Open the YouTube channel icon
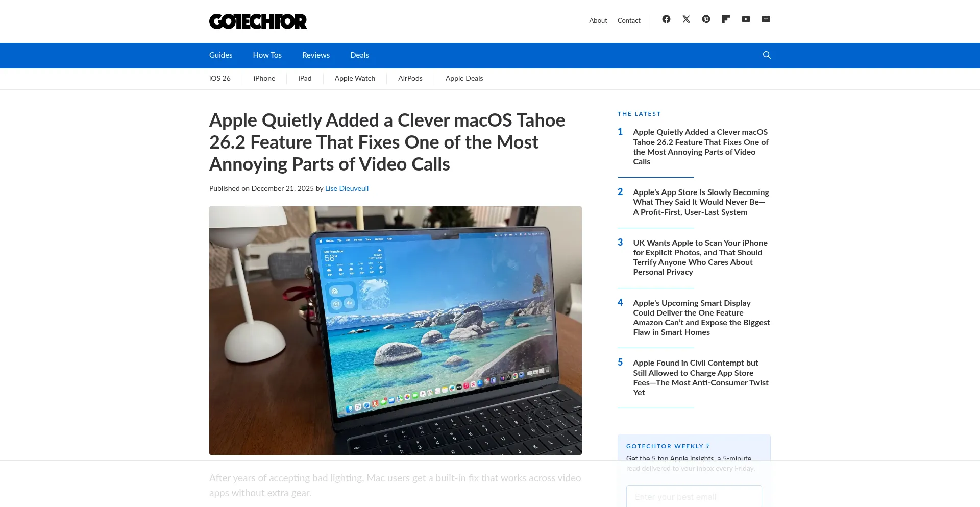 [746, 19]
